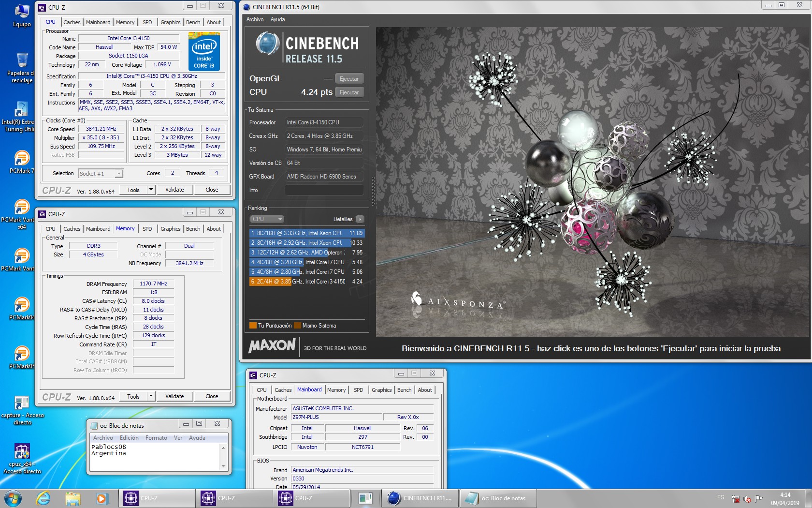Open the PCMark 7 desktop shortcut
812x508 pixels.
(x=22, y=162)
